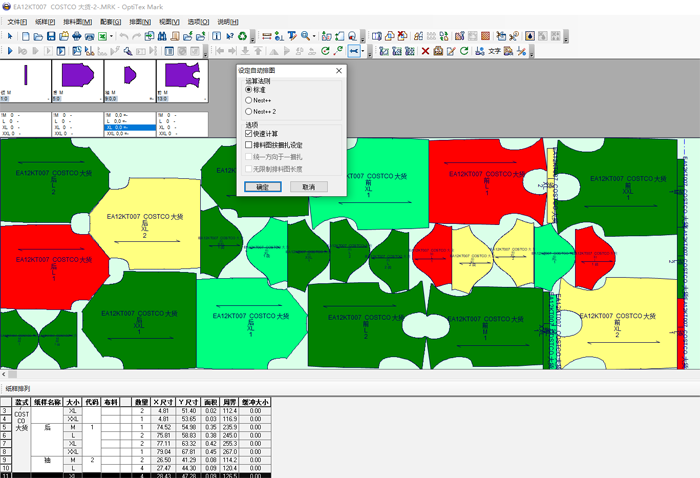Open dropdown arrow beside zoom magnifier
The width and height of the screenshot is (700, 478).
314,37
